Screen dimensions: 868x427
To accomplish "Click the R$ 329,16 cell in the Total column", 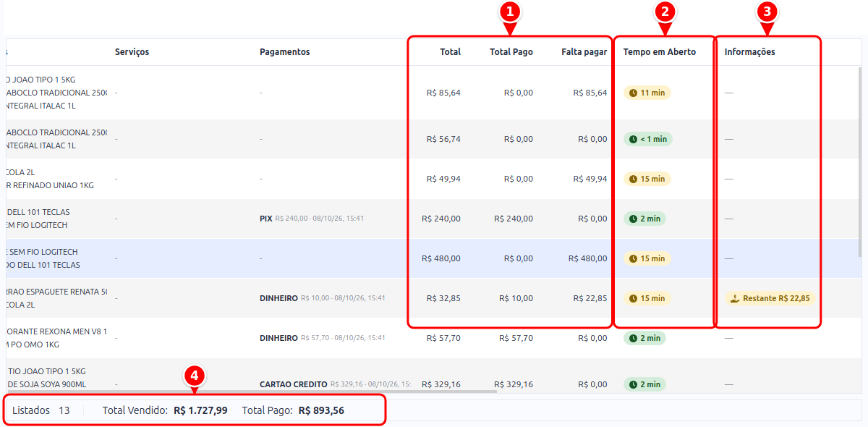I will point(441,385).
